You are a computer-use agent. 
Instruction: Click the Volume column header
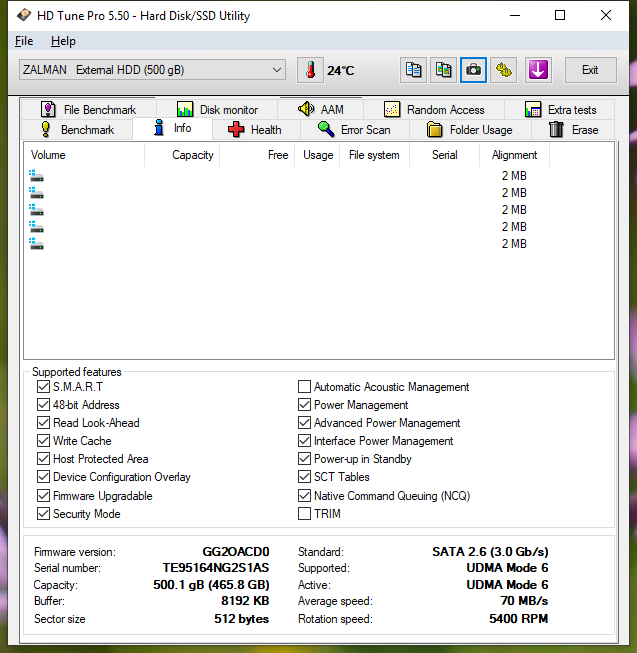tap(84, 155)
